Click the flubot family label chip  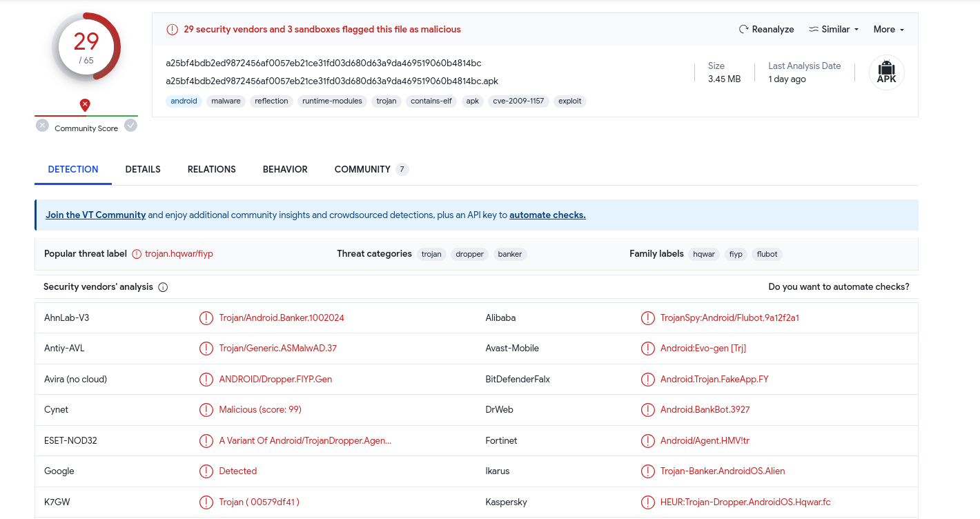[x=767, y=255]
